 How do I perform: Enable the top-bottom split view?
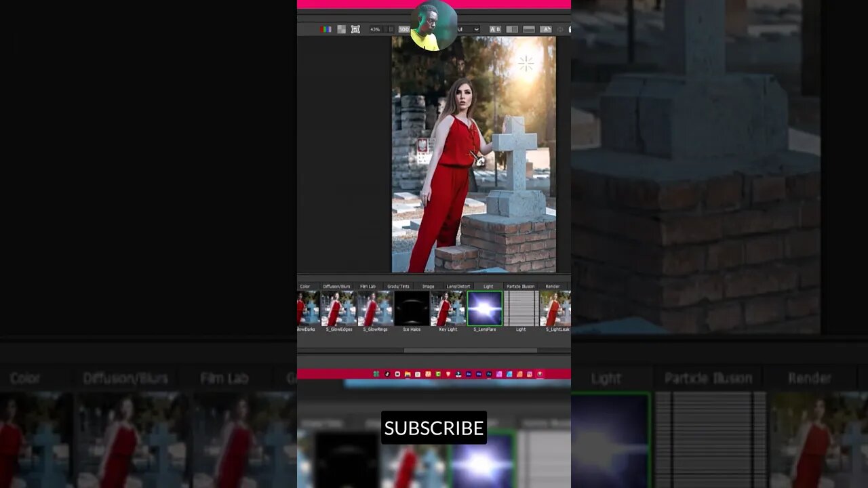click(x=529, y=29)
